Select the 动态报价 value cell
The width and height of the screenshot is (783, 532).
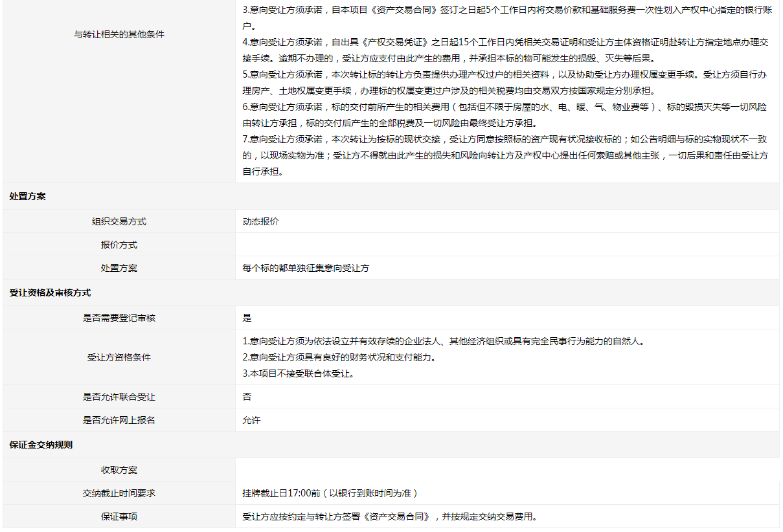click(260, 221)
